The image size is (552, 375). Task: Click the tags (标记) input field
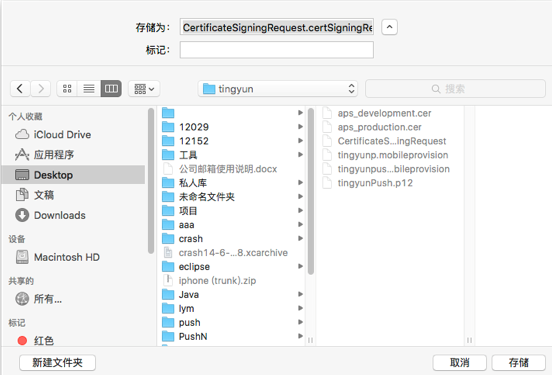pos(277,50)
